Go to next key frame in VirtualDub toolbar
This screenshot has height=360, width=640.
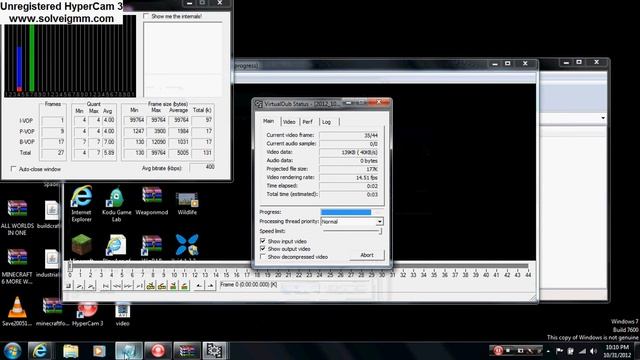162,286
